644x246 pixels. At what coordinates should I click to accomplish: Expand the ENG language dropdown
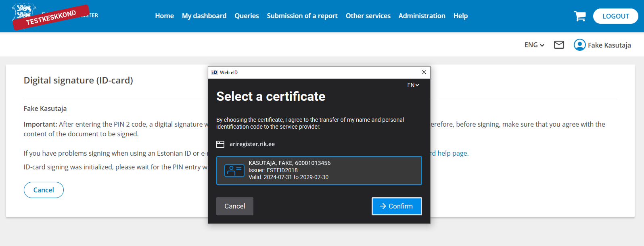(534, 45)
